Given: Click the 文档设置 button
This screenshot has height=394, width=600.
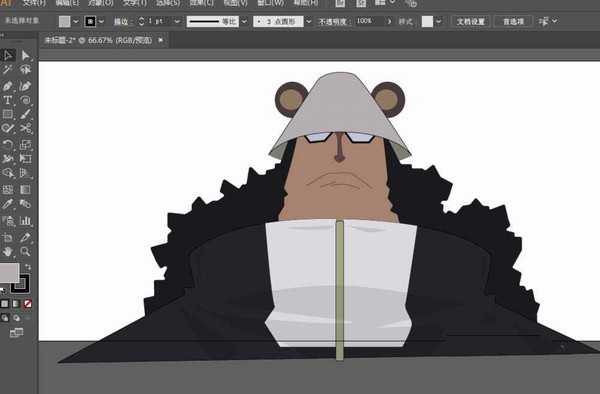Looking at the screenshot, I should point(471,22).
